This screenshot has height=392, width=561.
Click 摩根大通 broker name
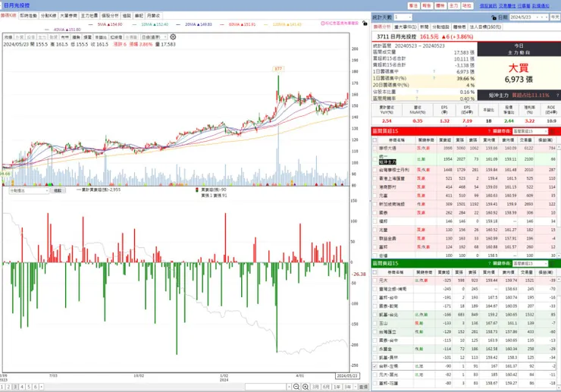tap(387, 148)
